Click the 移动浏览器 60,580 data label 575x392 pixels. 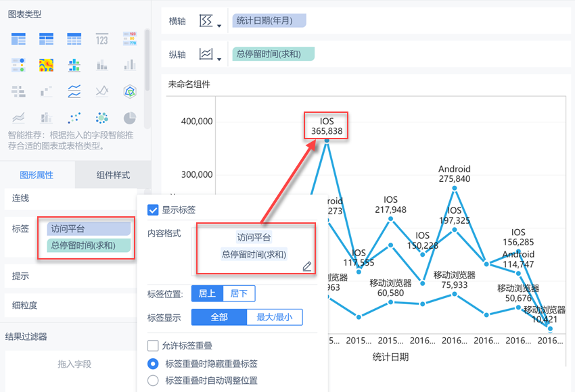click(390, 288)
